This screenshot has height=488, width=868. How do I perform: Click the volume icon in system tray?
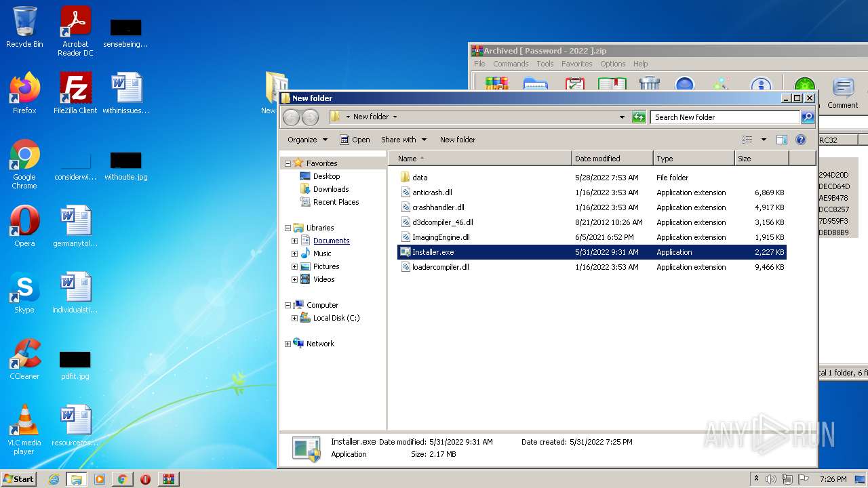771,479
